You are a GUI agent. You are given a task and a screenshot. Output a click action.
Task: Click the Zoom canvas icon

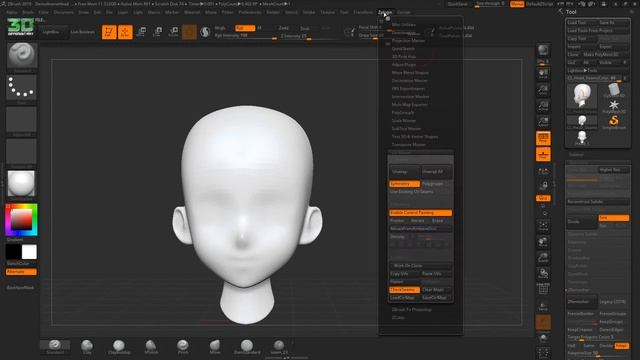coord(543,89)
